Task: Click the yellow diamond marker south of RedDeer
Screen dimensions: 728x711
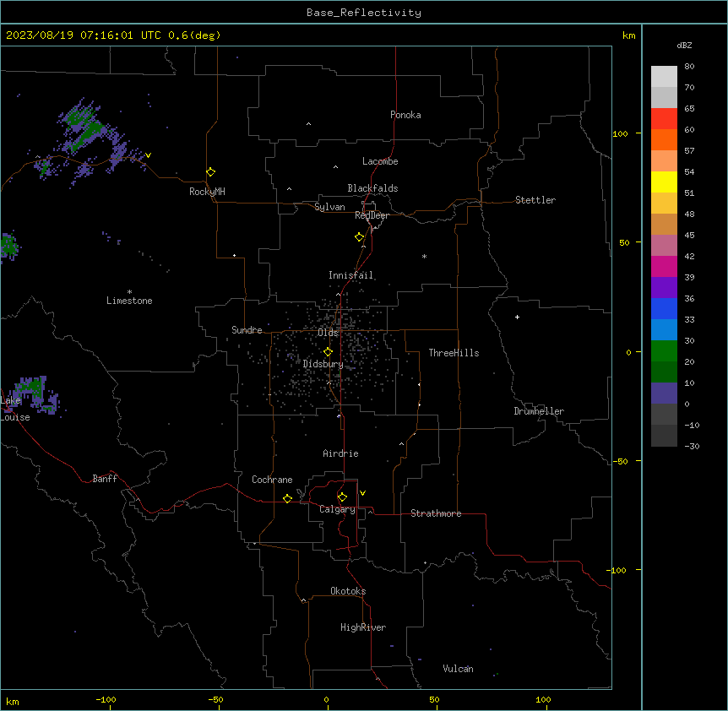Action: click(x=360, y=237)
